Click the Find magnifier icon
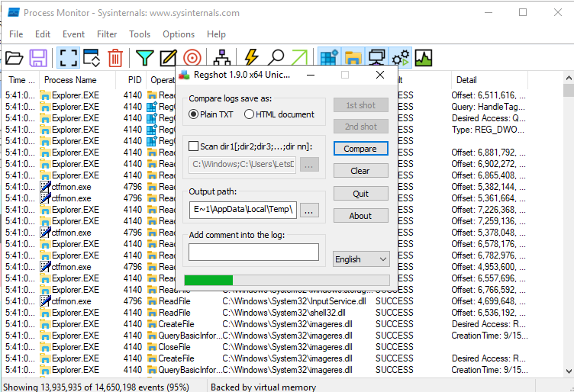This screenshot has width=574, height=392. click(276, 58)
